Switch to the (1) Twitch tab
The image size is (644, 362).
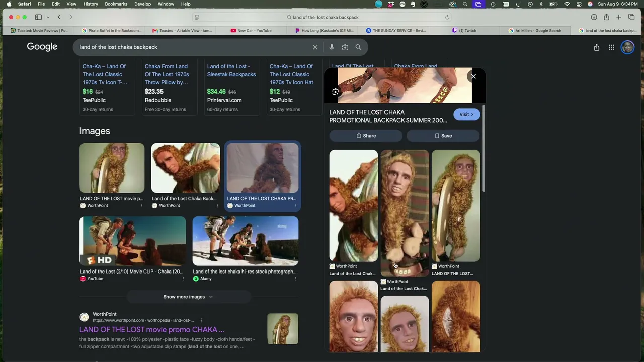tap(464, 31)
